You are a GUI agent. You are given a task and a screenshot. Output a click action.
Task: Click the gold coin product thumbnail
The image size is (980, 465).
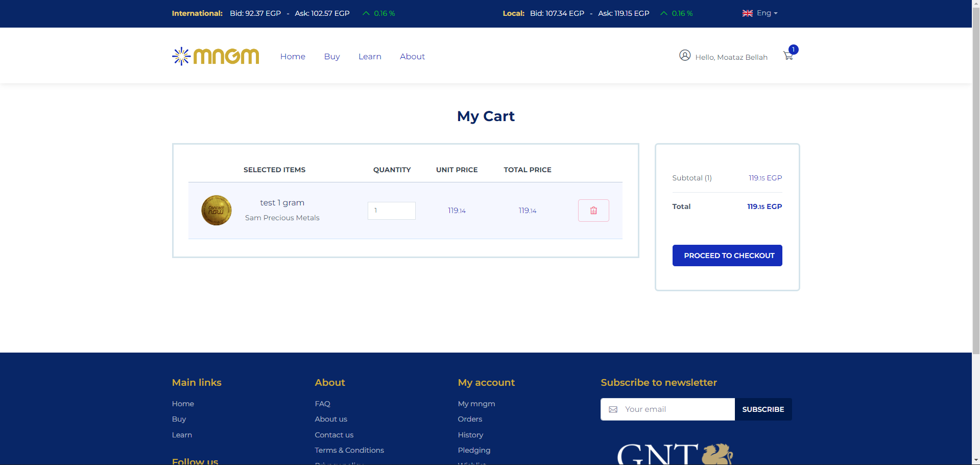(217, 211)
